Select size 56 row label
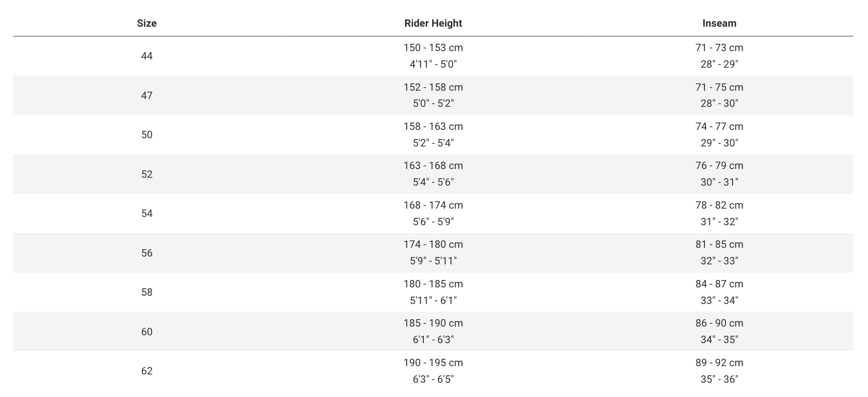 147,253
